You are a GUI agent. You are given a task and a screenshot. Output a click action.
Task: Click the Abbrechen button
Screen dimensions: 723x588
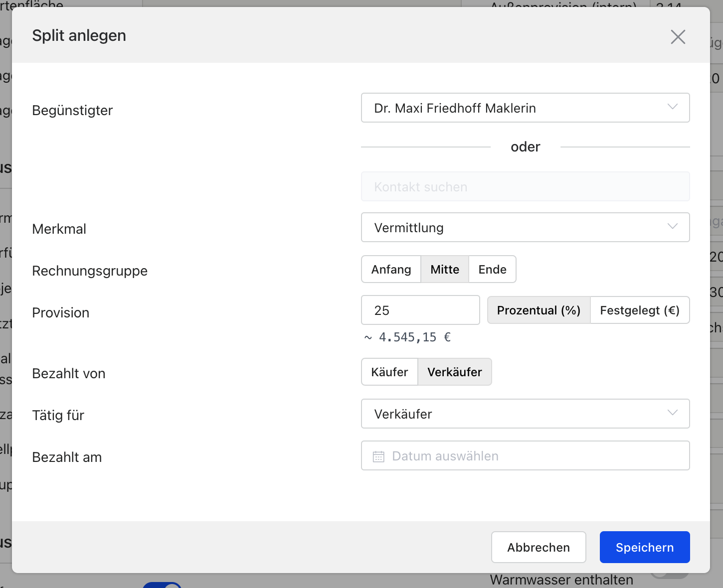[x=539, y=547]
